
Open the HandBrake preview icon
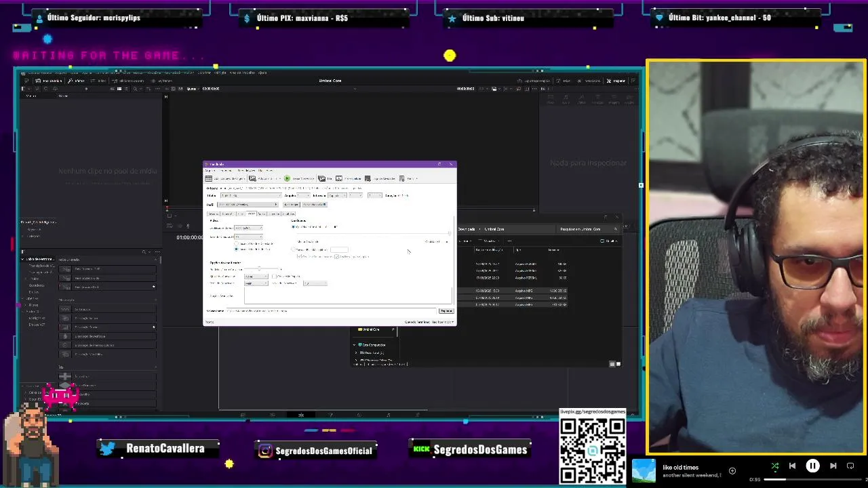coord(339,178)
